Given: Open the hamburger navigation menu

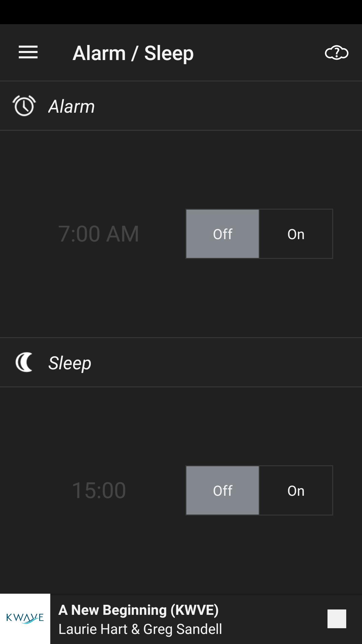Looking at the screenshot, I should [x=28, y=53].
